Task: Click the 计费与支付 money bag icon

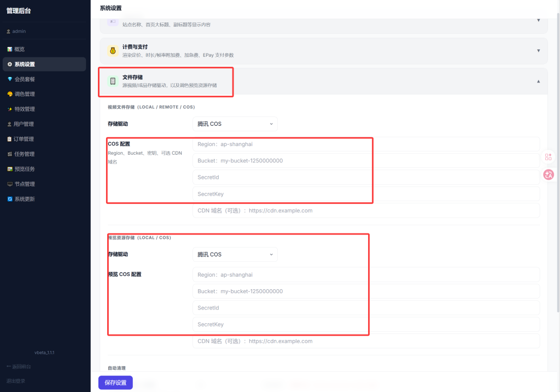Action: (113, 51)
